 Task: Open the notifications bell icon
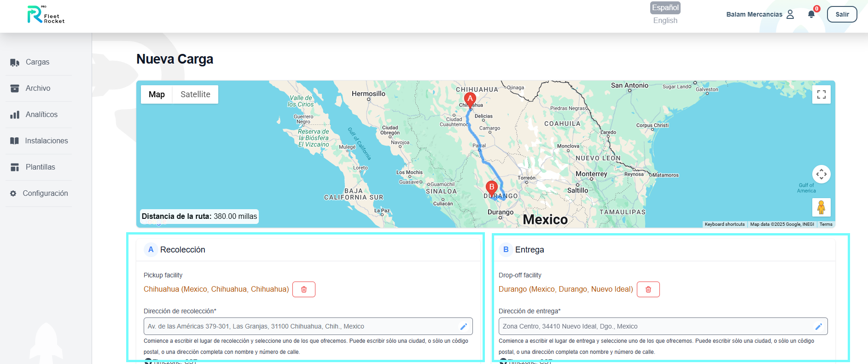pos(811,14)
